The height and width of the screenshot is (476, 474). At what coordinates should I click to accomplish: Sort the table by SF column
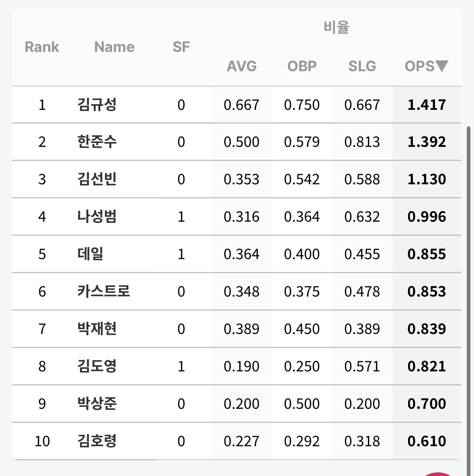point(181,47)
